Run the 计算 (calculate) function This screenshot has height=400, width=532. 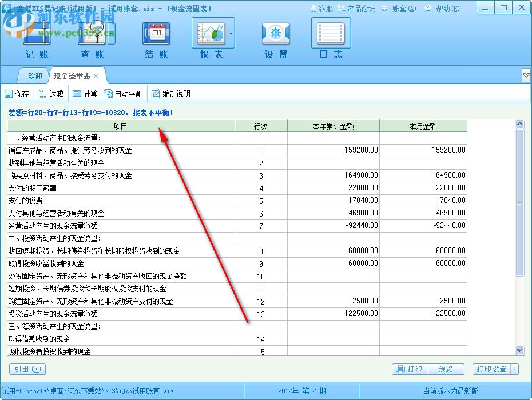tap(87, 93)
